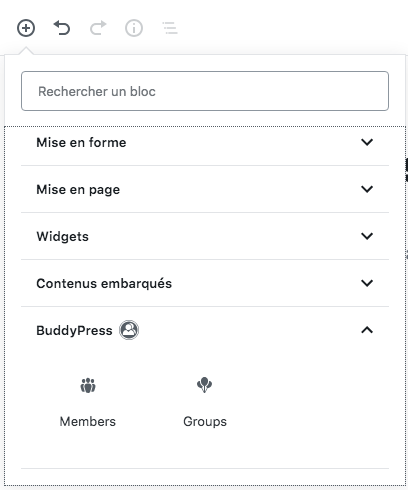Click the add block plus icon

pyautogui.click(x=26, y=28)
